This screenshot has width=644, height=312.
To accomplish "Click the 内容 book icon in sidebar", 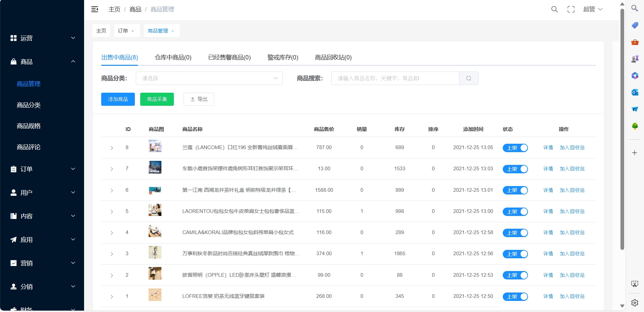I will (x=13, y=216).
